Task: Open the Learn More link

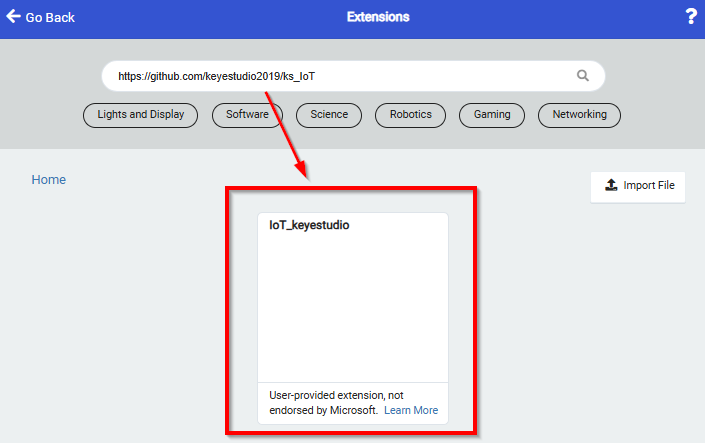Action: pos(411,410)
